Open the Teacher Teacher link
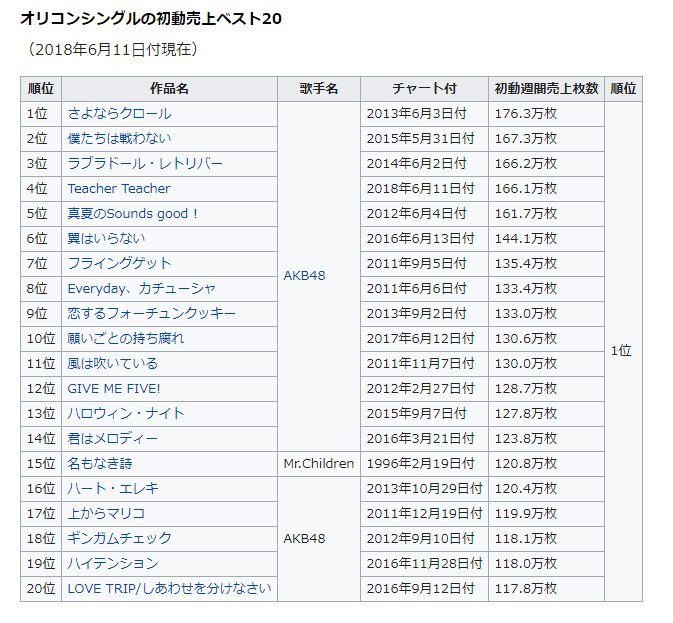 point(119,188)
